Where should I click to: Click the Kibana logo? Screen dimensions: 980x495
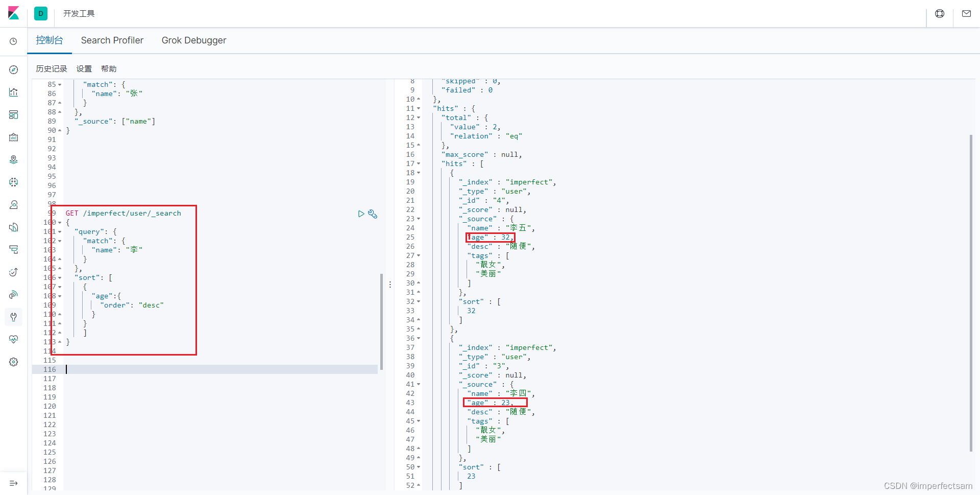pos(13,13)
